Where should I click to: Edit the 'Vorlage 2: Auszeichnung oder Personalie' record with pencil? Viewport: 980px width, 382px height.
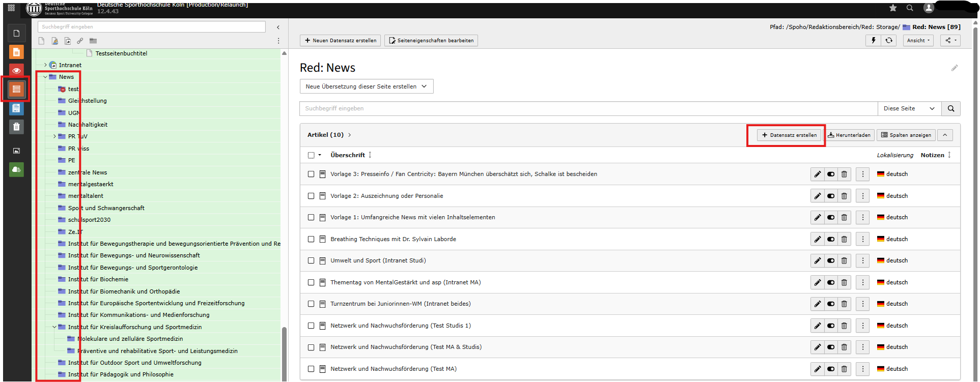(817, 196)
